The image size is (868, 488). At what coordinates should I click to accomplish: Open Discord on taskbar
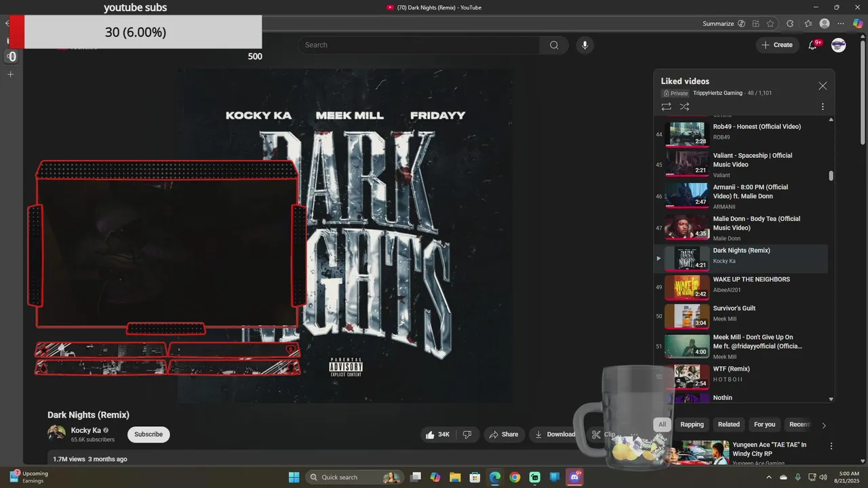tap(575, 477)
